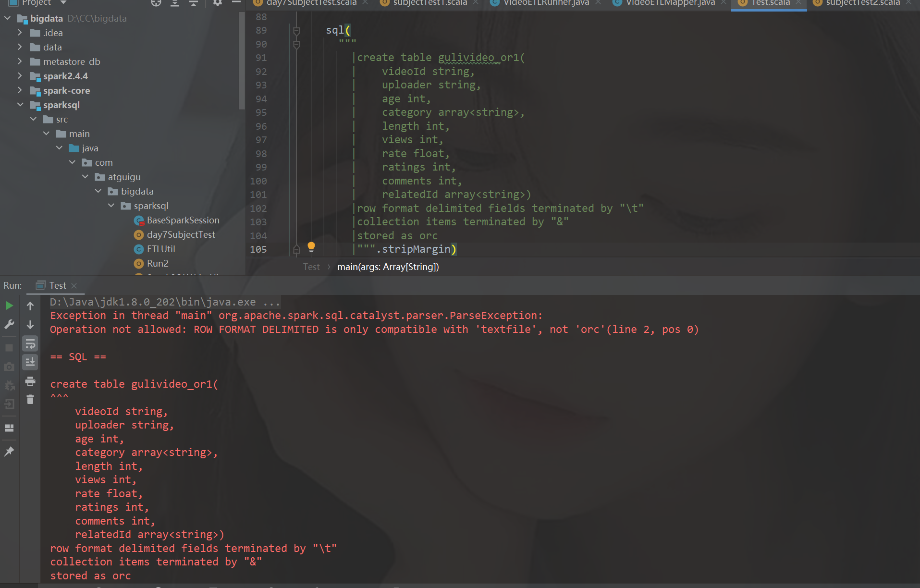Click the Restore Layout icon in Run toolbar
Image resolution: width=920 pixels, height=588 pixels.
[9, 428]
